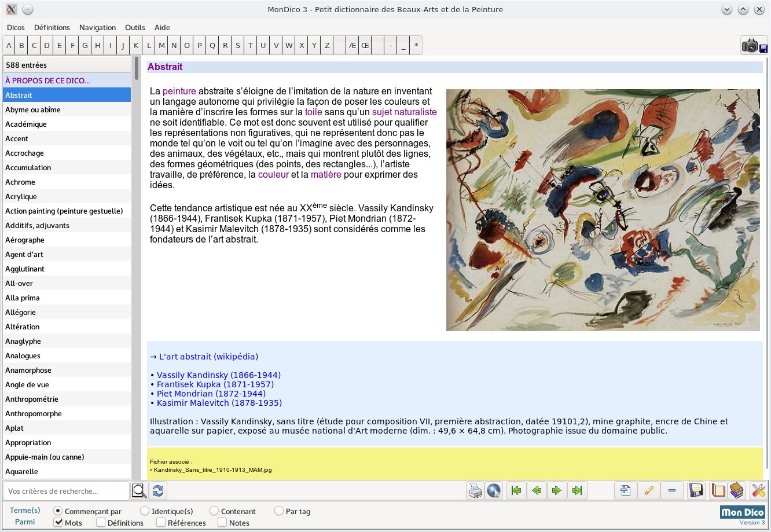This screenshot has width=771, height=532.
Task: Show all entries with asterisk button
Action: (x=416, y=45)
